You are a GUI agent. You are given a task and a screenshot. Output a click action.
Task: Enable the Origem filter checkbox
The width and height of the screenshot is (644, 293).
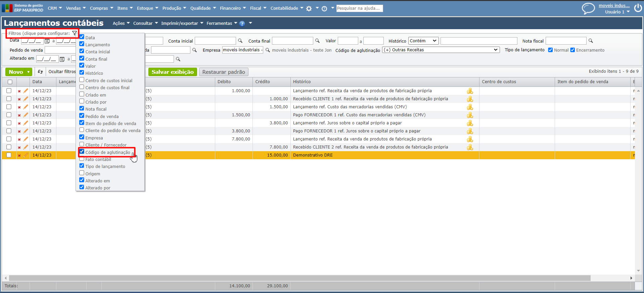click(x=82, y=173)
